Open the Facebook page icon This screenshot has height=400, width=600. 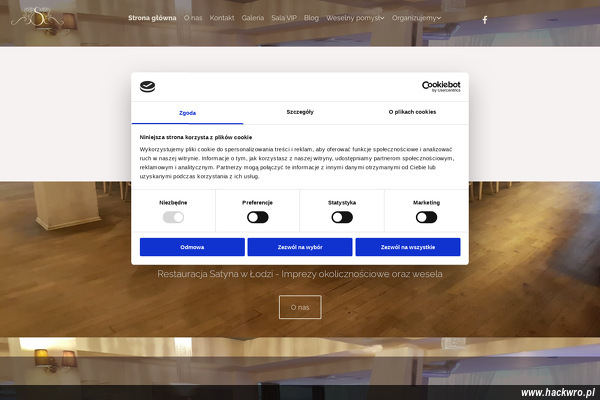(x=485, y=19)
